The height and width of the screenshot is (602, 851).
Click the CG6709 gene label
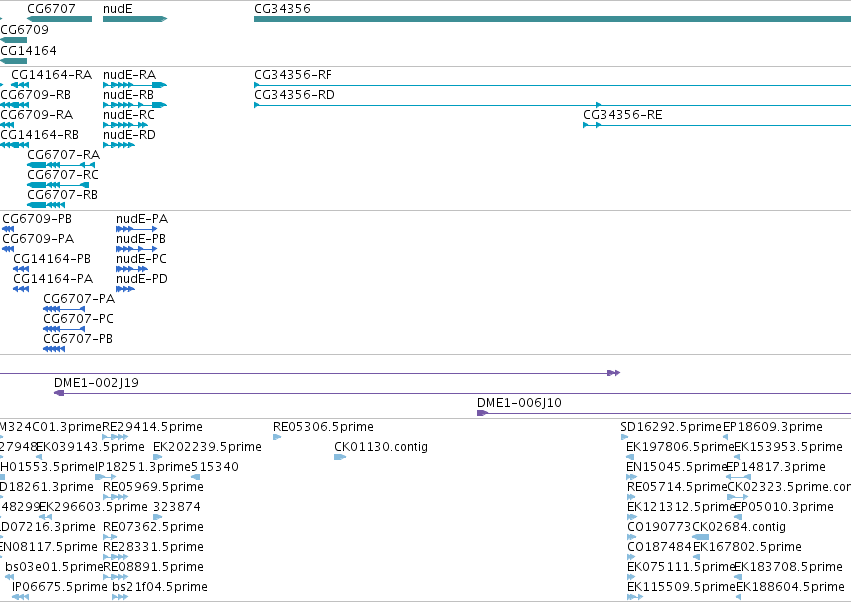[24, 29]
